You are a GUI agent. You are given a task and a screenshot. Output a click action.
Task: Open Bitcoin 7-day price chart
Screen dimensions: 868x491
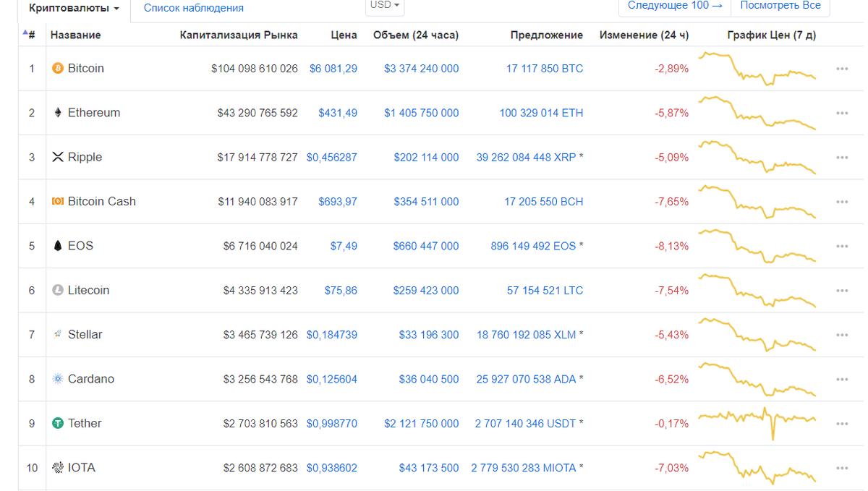coord(757,69)
